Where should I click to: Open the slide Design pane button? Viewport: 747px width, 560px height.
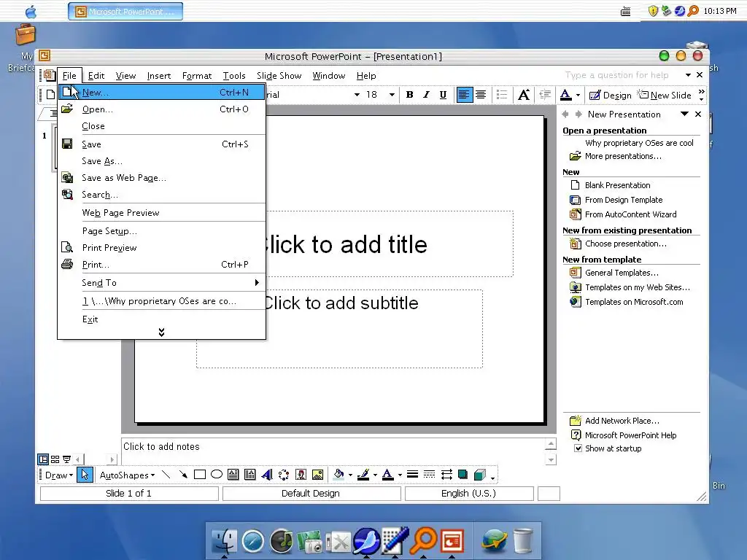point(611,96)
